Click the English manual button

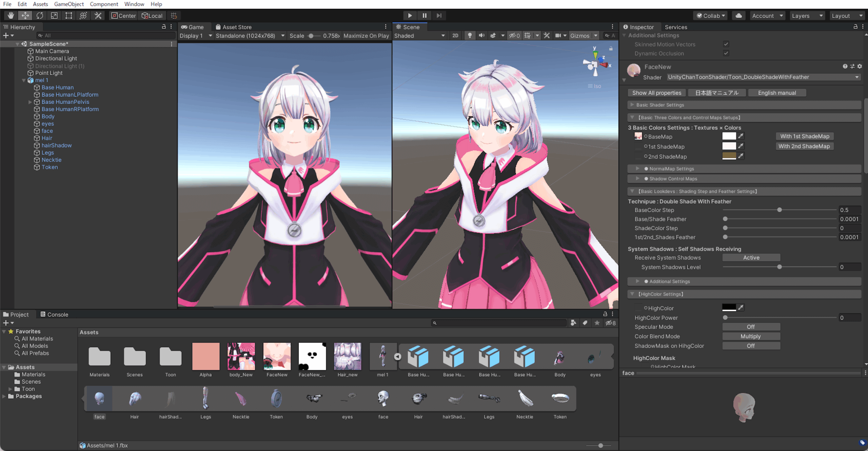(x=777, y=93)
